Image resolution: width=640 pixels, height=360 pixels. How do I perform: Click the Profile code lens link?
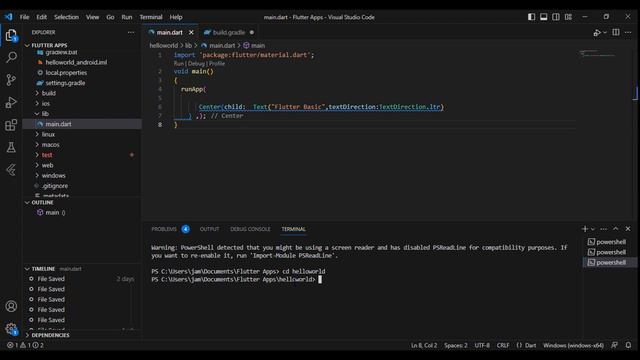tap(217, 64)
